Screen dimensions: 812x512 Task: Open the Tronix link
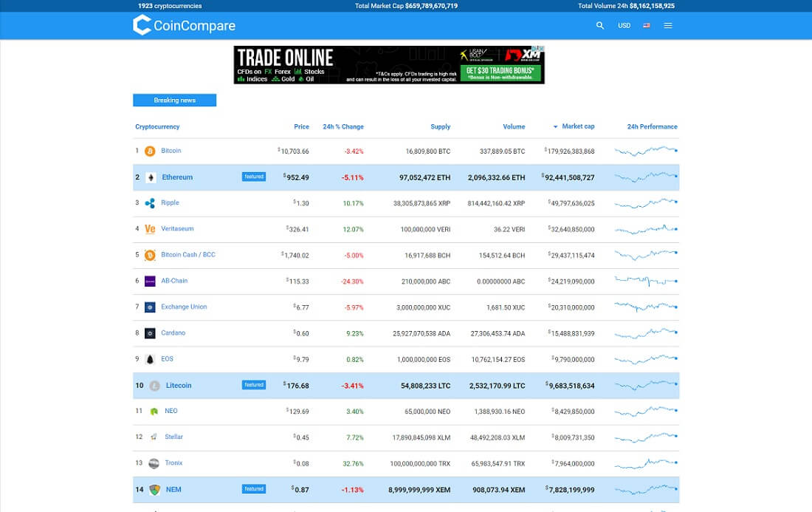pyautogui.click(x=173, y=462)
